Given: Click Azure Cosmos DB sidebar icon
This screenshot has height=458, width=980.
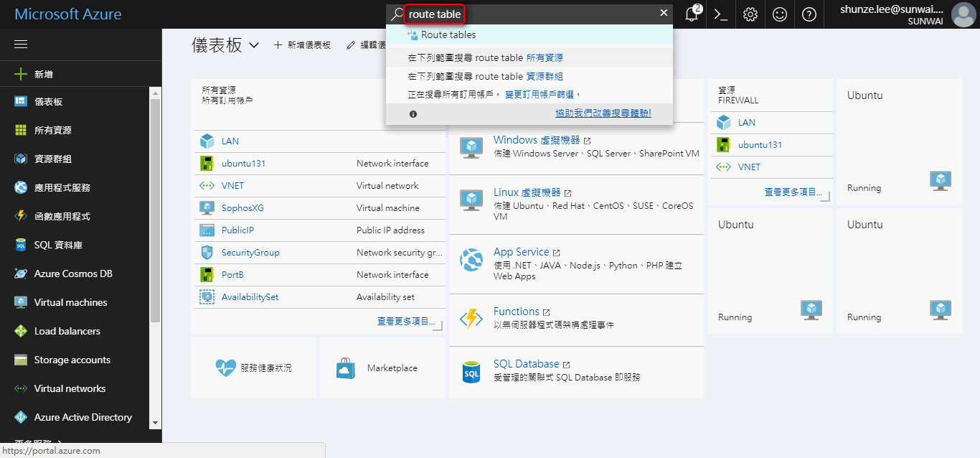Looking at the screenshot, I should [x=21, y=274].
